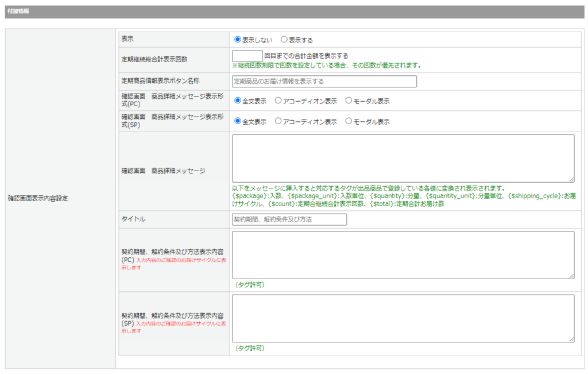Focus the タイトル input field
588x374 pixels.
tap(289, 219)
